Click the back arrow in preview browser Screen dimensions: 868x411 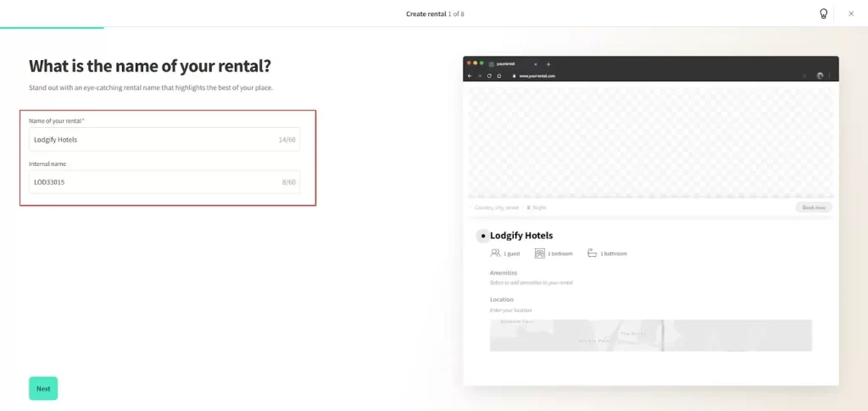(470, 75)
